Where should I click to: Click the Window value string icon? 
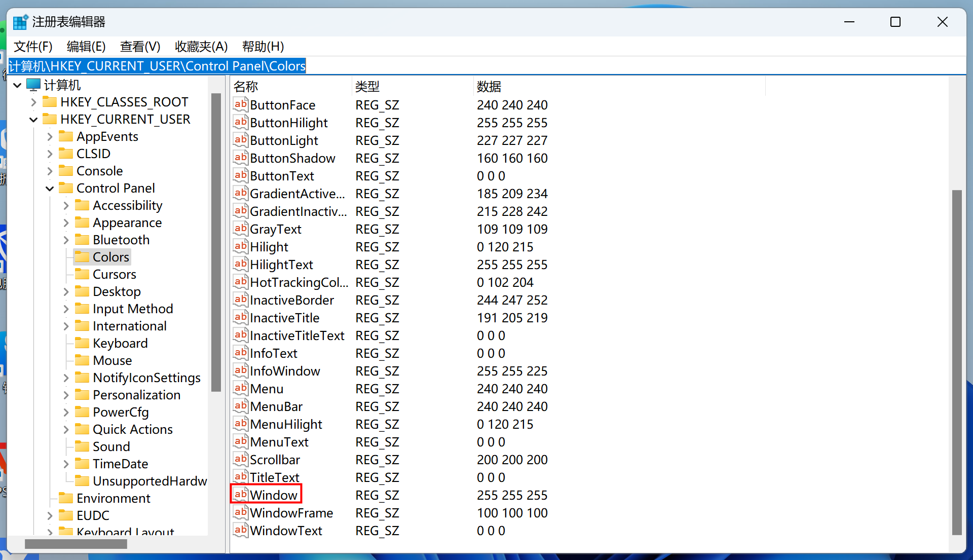point(240,495)
